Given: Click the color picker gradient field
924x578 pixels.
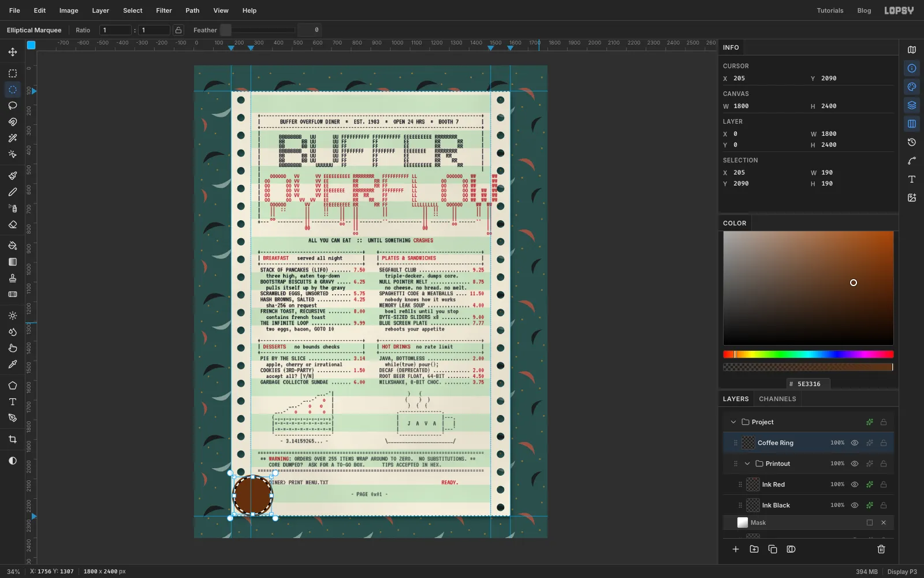Looking at the screenshot, I should (x=808, y=288).
